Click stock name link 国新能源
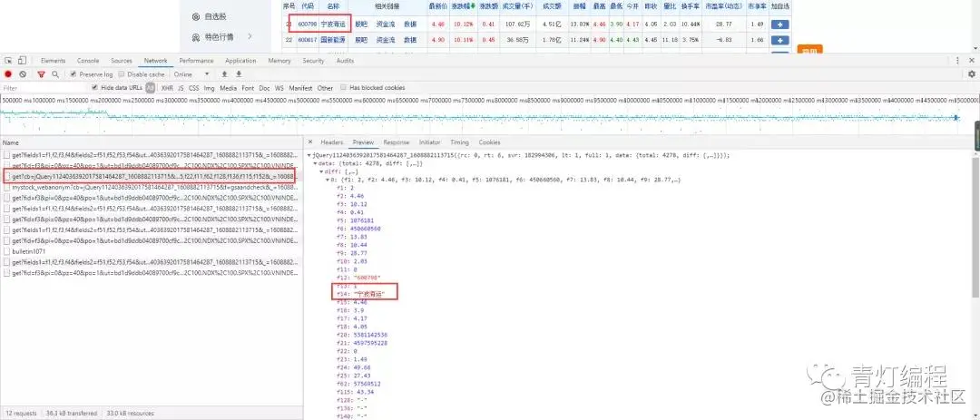 [x=332, y=39]
